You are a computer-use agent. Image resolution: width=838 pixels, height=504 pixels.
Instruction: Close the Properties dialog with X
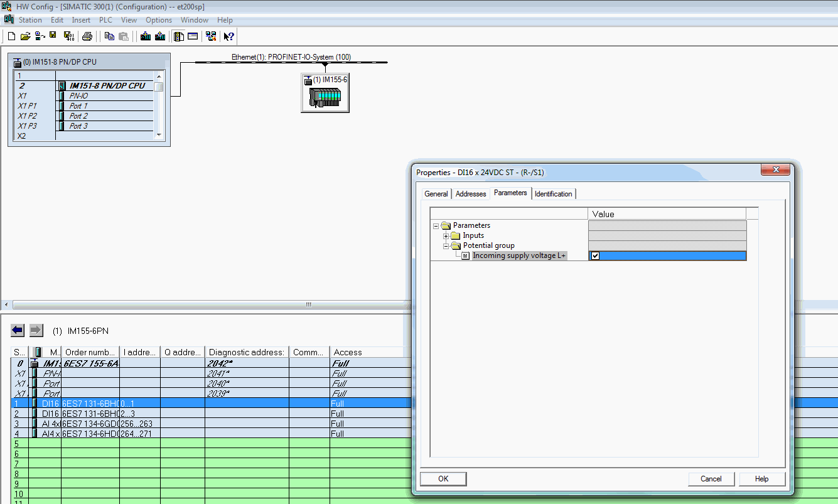coord(775,170)
